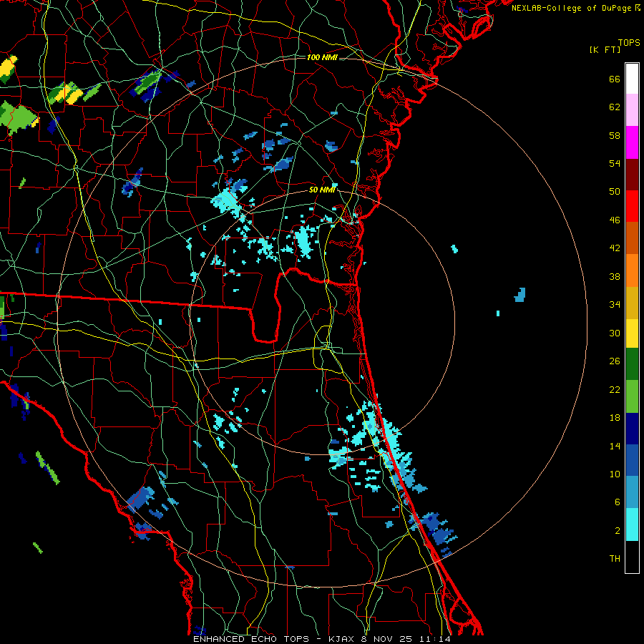Click the legend value 38

coord(615,276)
